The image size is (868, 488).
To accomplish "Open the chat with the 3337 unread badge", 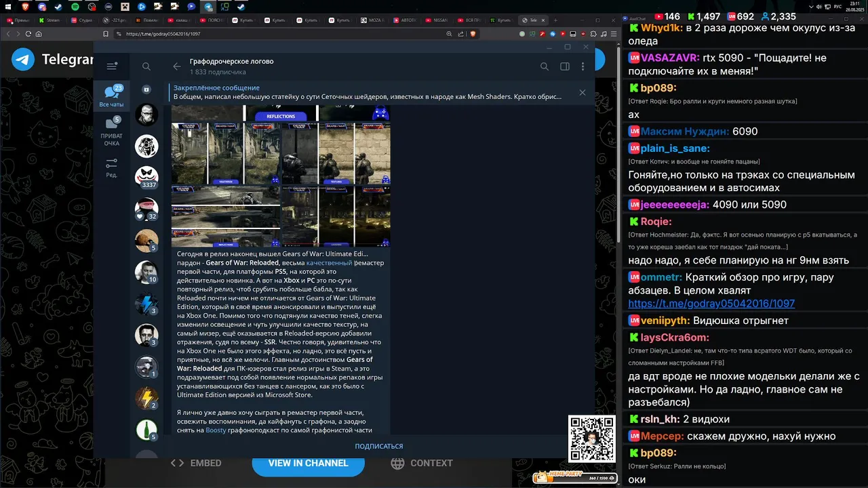I will tap(146, 177).
